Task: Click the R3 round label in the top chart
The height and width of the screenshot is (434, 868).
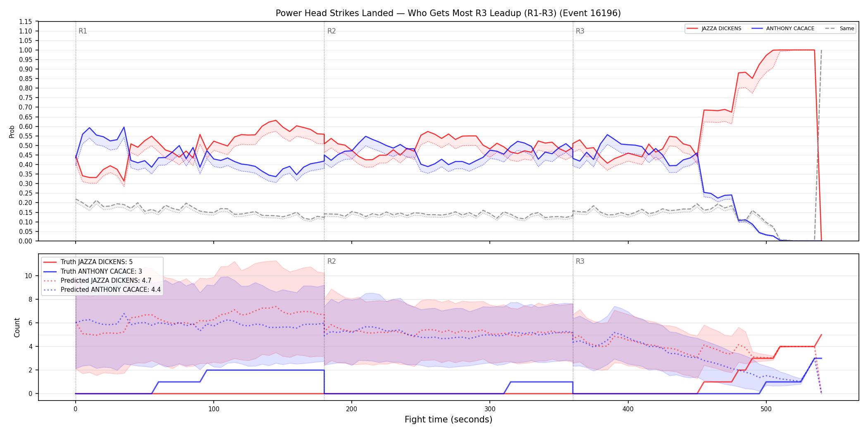Action: click(580, 31)
